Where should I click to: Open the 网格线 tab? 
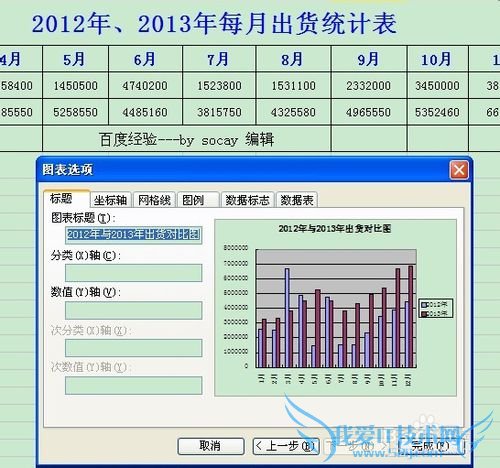click(x=154, y=200)
